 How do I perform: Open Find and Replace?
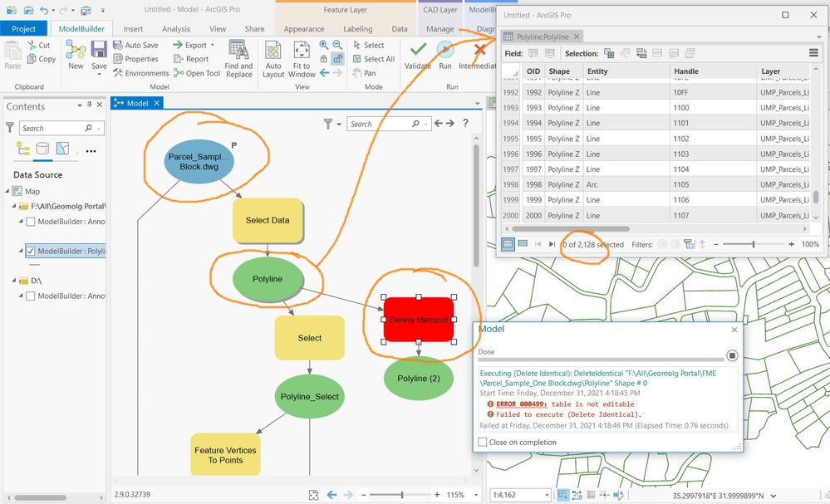click(238, 59)
